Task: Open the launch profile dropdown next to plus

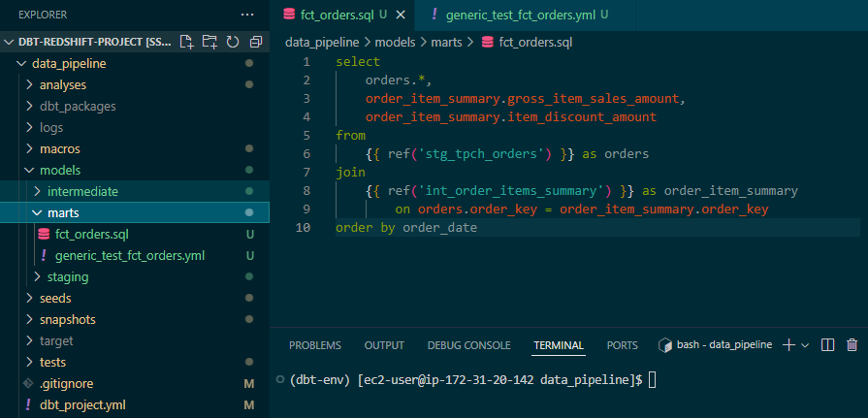Action: coord(805,345)
